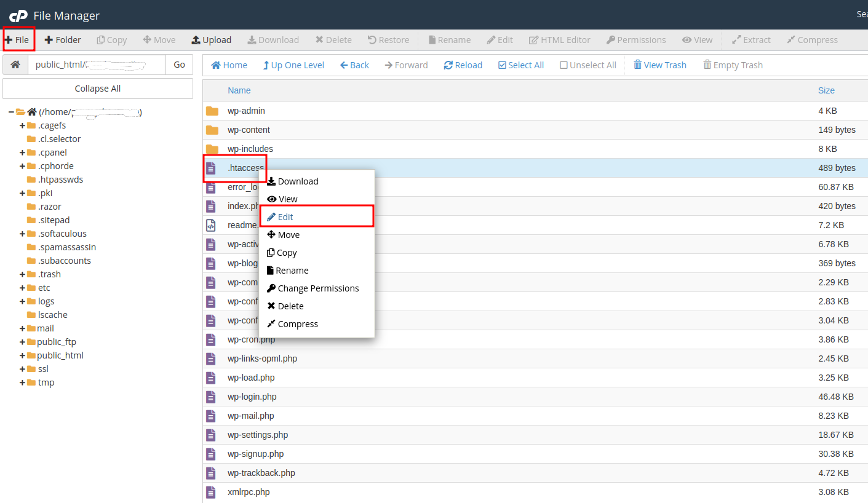Click the View toolbar button with eye icon

pyautogui.click(x=697, y=40)
